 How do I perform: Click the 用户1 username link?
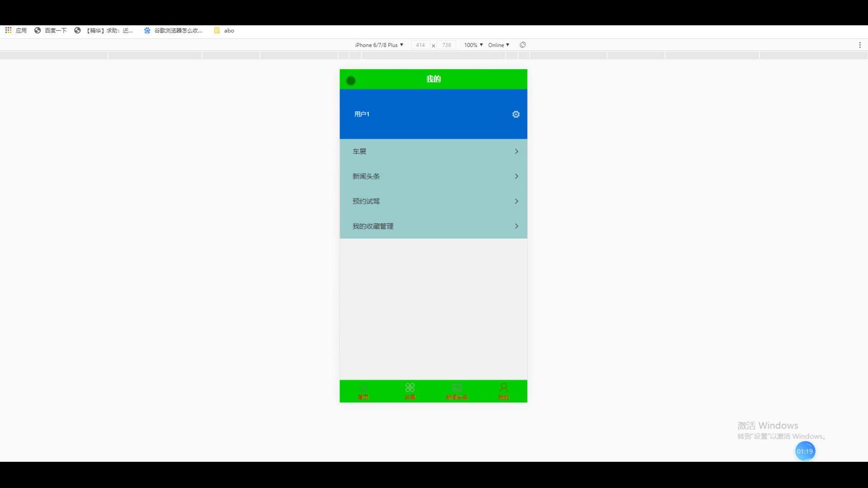coord(362,114)
